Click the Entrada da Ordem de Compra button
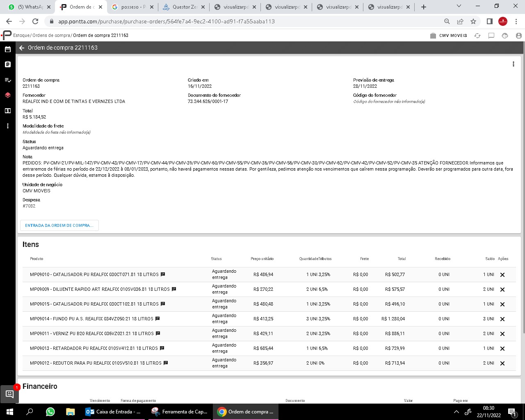The width and height of the screenshot is (525, 420). [59, 226]
